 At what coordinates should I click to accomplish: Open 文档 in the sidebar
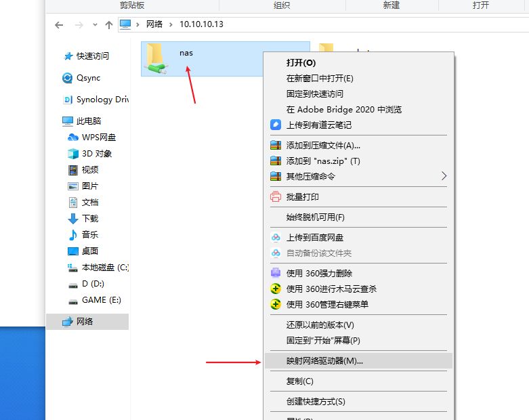point(90,203)
